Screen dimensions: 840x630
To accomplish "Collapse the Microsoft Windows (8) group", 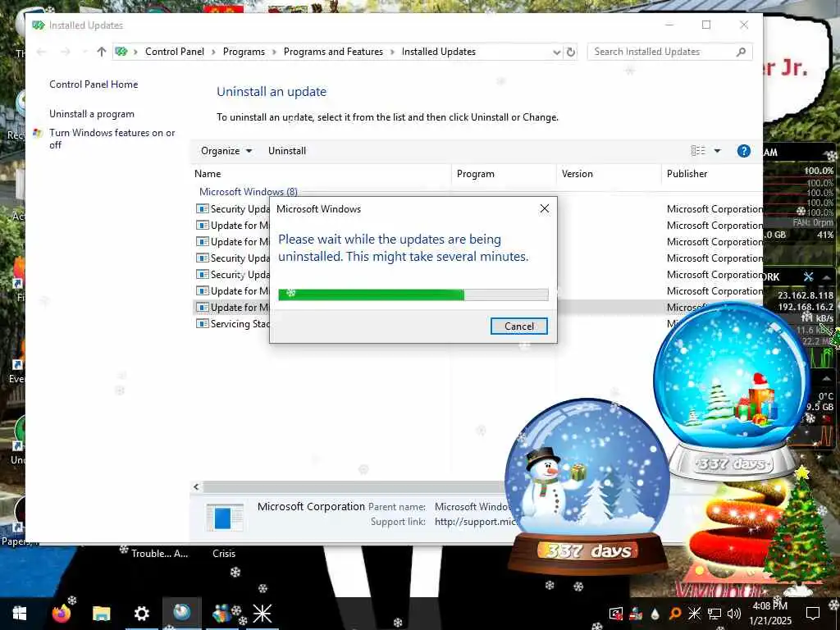I will pos(248,192).
